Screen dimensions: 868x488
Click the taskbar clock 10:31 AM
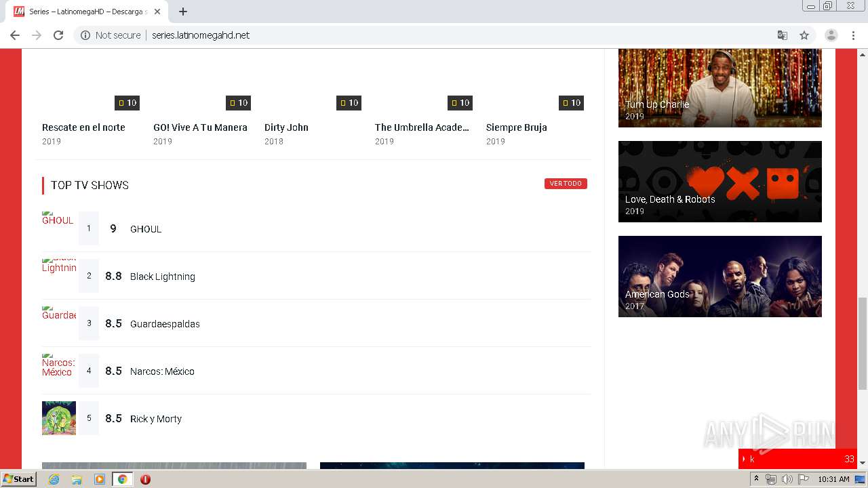pyautogui.click(x=833, y=479)
